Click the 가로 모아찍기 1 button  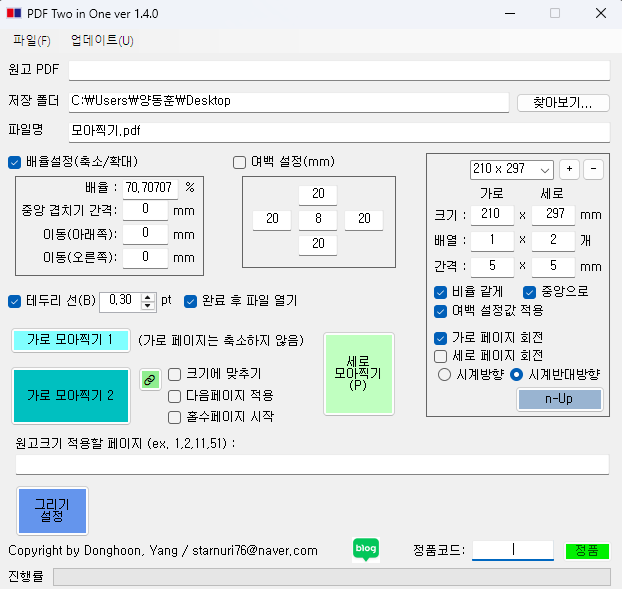tap(71, 340)
